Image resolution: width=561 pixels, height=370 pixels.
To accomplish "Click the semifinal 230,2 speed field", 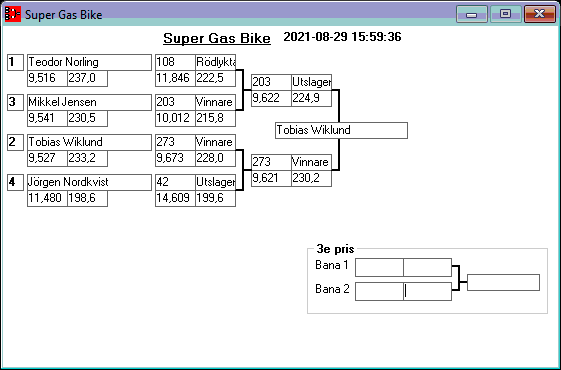I will 311,178.
